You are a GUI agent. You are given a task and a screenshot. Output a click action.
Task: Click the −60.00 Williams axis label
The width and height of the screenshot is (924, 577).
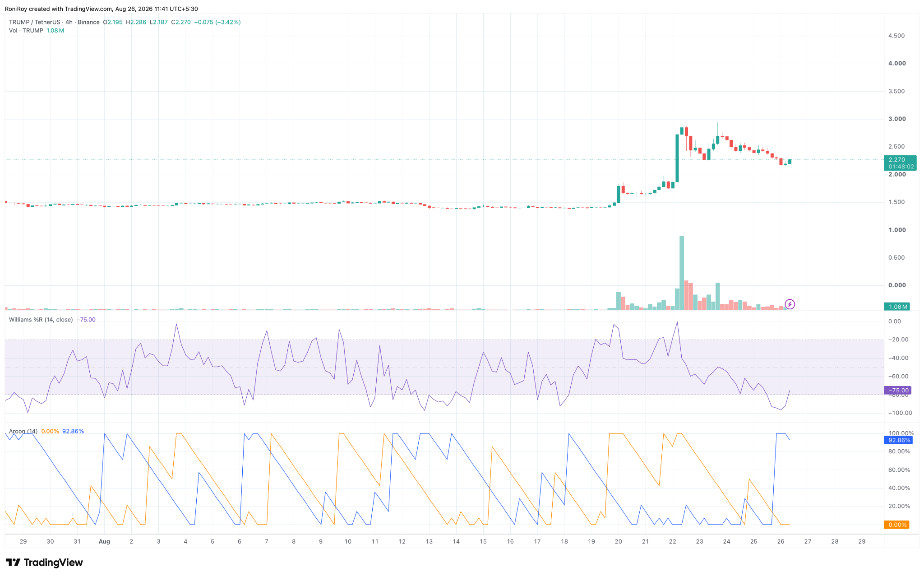click(898, 377)
